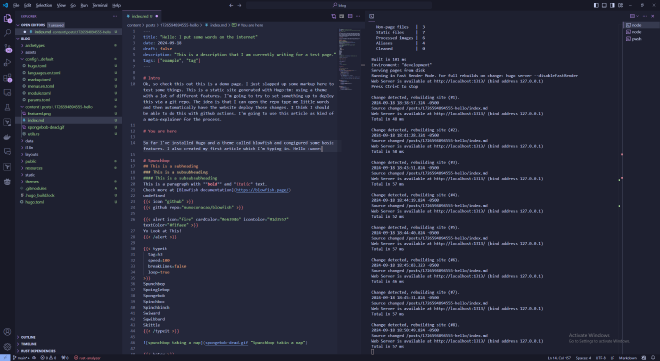
Task: Toggle Secondary Side Bar layout button
Action: click(612, 5)
